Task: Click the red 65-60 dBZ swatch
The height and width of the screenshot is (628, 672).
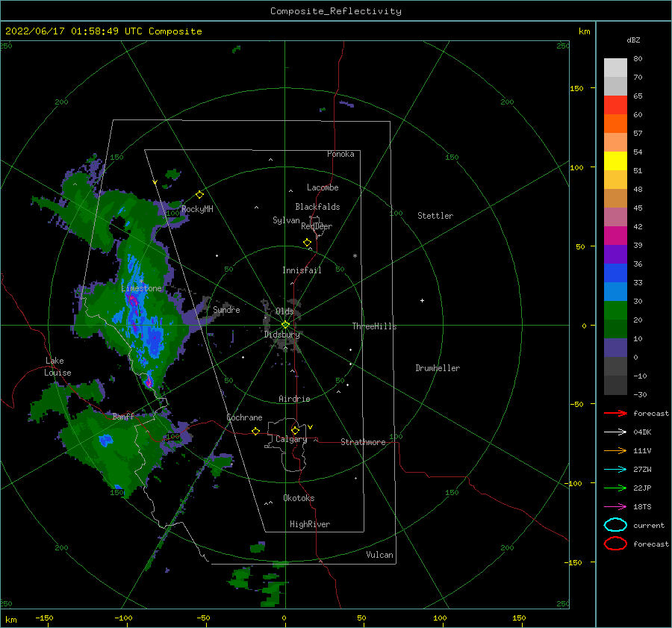Action: click(x=615, y=105)
